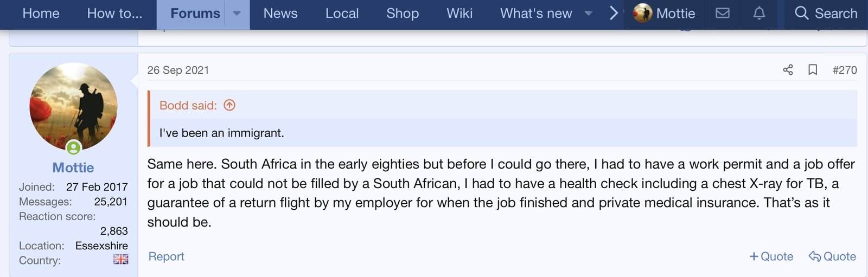
Task: Open Mottie's large profile avatar
Action: (73, 106)
